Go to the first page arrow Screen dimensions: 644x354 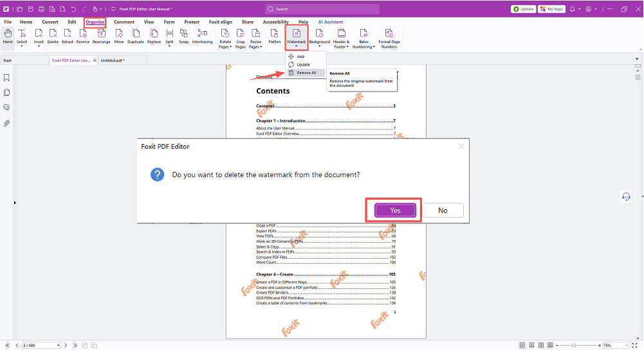pos(7,346)
